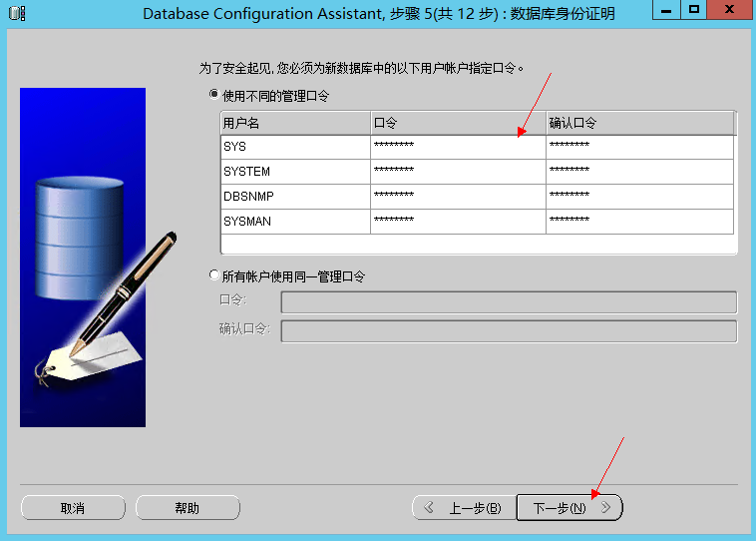Click the SYSMAN 确认口令 cell
Viewport: 756px width, 541px height.
tap(638, 222)
